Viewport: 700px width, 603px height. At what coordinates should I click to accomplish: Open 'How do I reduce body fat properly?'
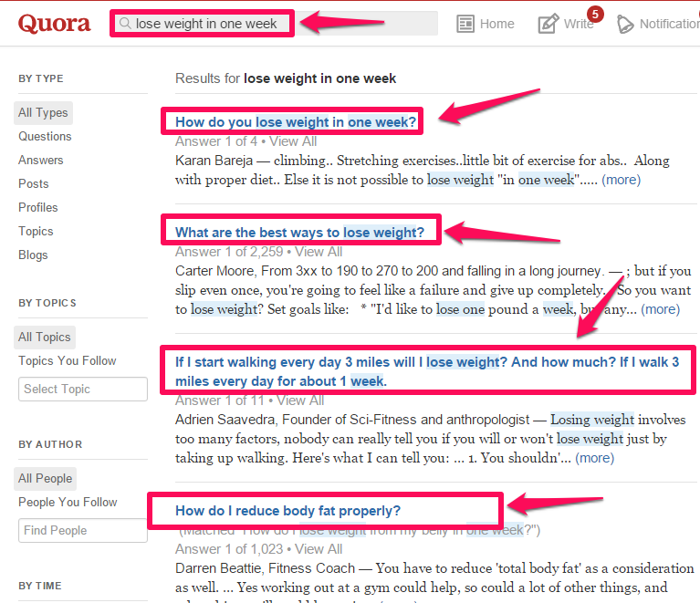click(288, 511)
